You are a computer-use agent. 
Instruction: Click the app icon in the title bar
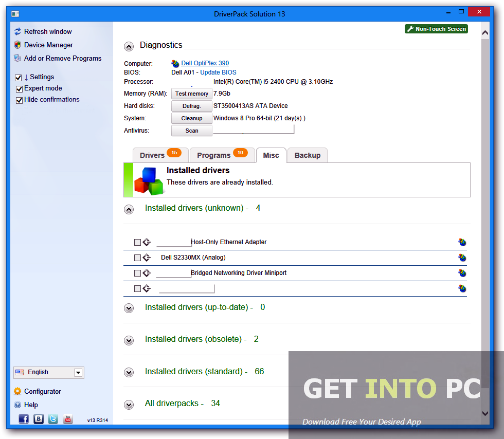(15, 14)
